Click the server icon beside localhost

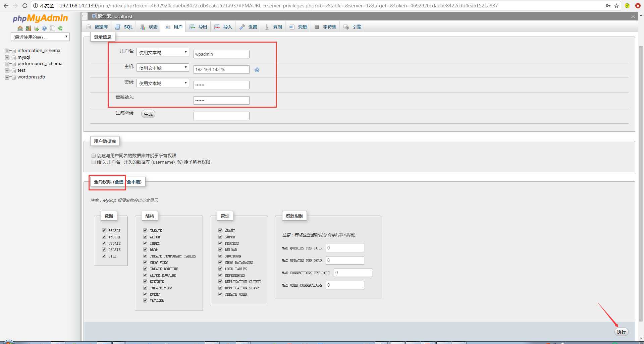pos(94,16)
